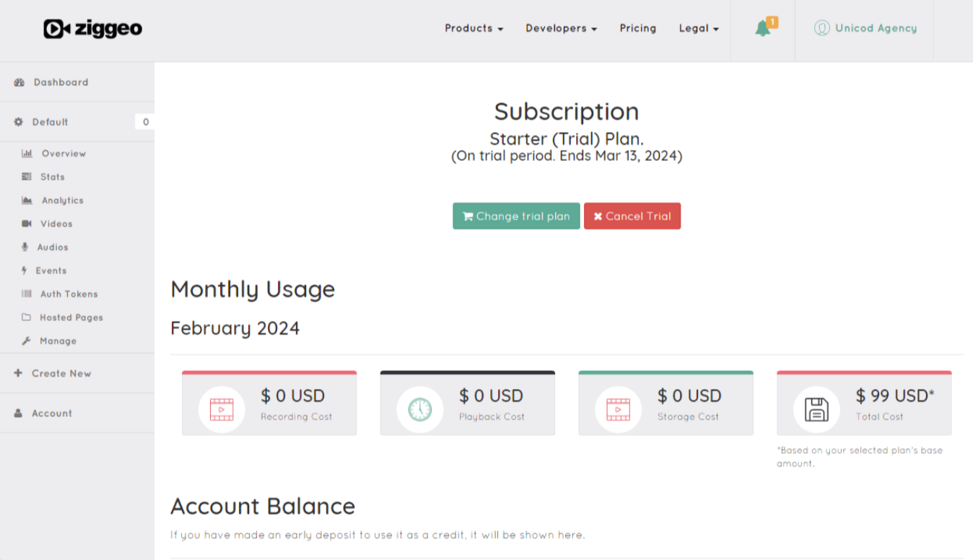
Task: Open the Audios section
Action: [52, 247]
